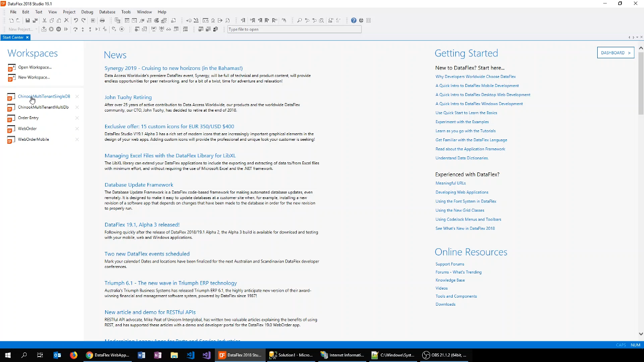644x362 pixels.
Task: Click the Undo arrow toolbar icon
Action: pyautogui.click(x=75, y=21)
